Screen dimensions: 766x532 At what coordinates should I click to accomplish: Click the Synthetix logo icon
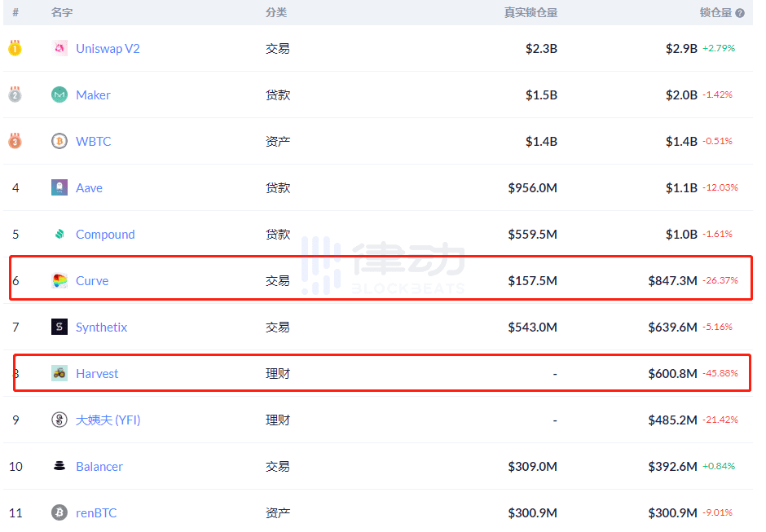coord(59,327)
